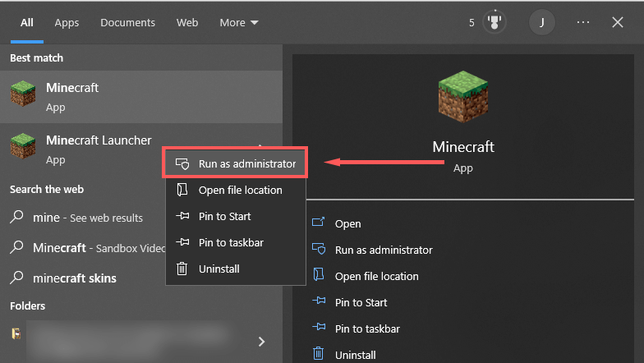The height and width of the screenshot is (363, 644).
Task: Click Pin to Start in right pane
Action: 361,302
